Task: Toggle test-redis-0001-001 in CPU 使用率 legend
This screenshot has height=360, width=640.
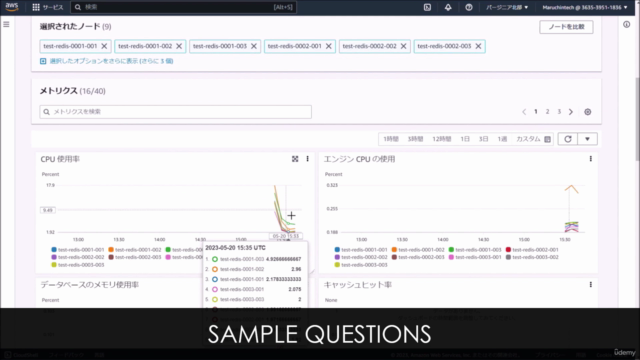Action: pyautogui.click(x=78, y=250)
